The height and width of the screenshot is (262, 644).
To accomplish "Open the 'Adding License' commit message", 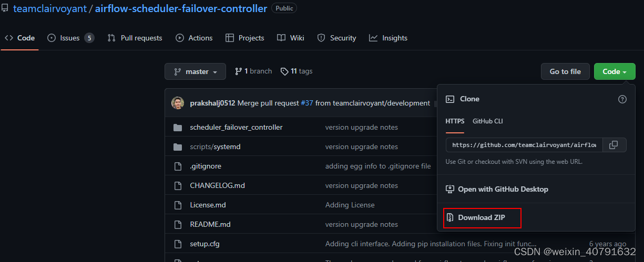I will 350,205.
